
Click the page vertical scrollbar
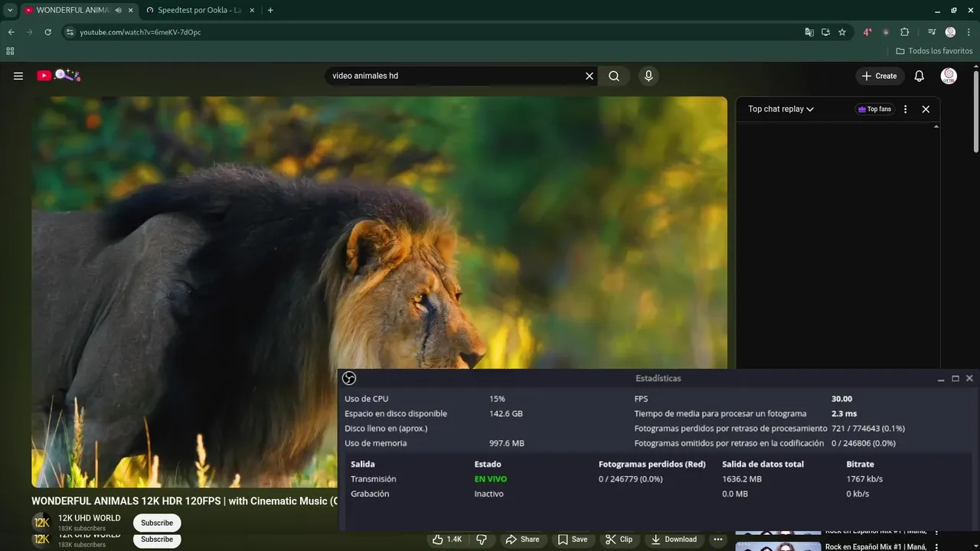975,111
